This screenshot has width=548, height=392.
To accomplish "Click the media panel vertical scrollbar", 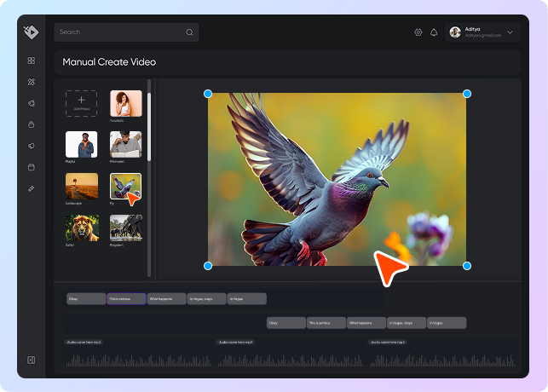I will [150, 111].
